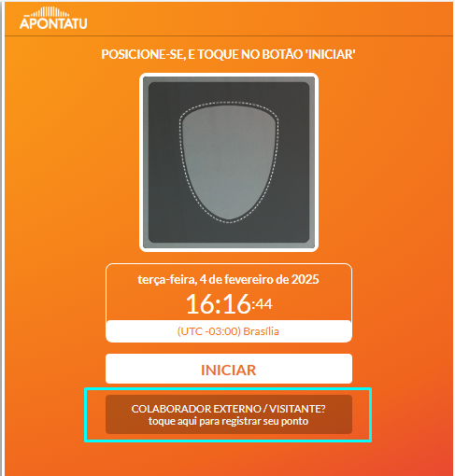Open the Colaborador Externo / Visitante option

point(229,414)
